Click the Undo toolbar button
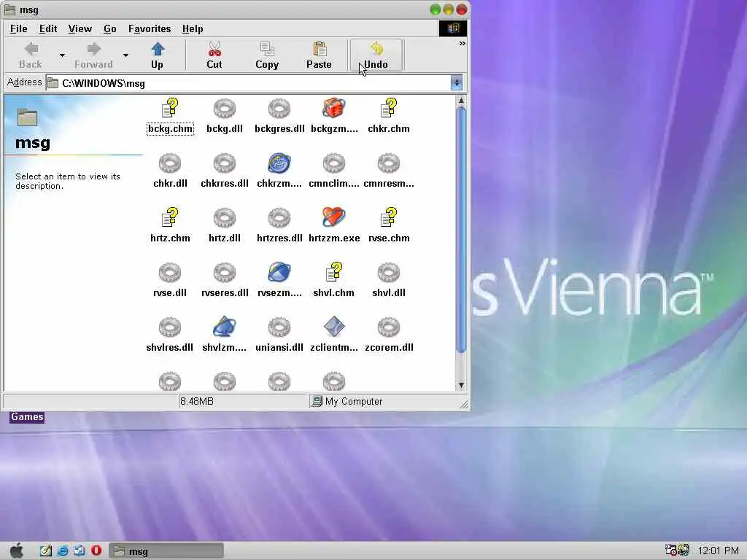747x560 pixels. point(376,55)
